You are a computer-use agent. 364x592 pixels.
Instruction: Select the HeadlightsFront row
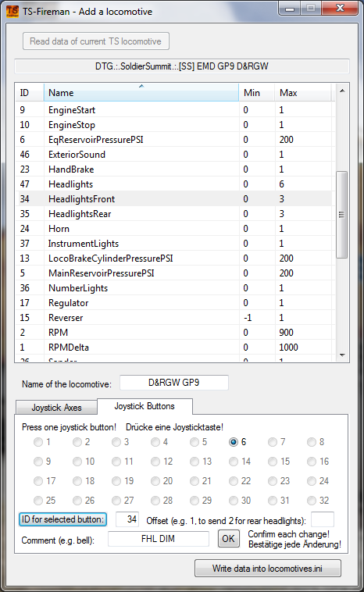click(175, 199)
